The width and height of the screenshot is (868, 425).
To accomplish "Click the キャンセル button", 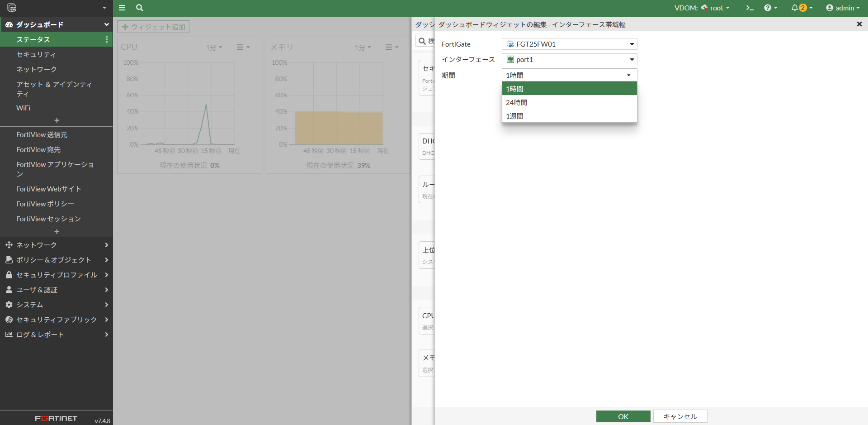I will coord(680,416).
